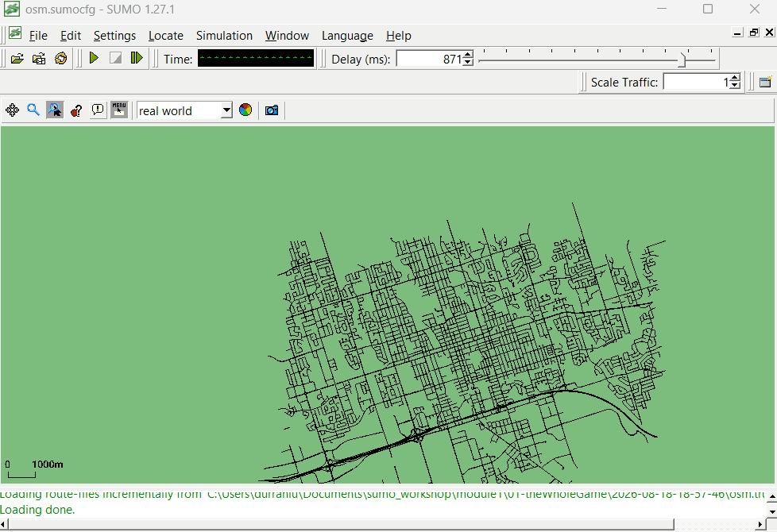Toggle the tooltip selection magnifier icon
This screenshot has height=532, width=777.
coord(55,110)
